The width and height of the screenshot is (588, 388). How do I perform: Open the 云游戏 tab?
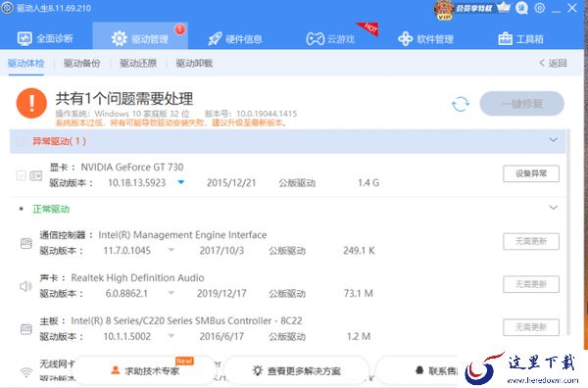coord(330,39)
